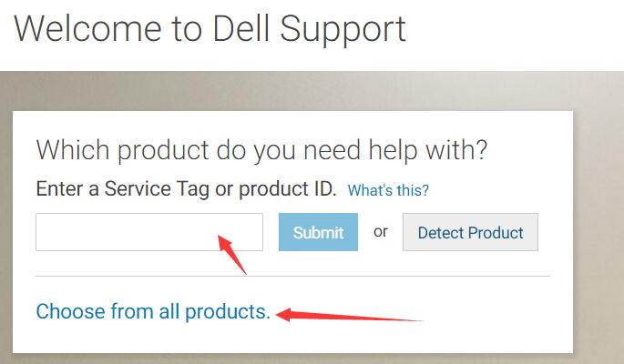Click the red arrow pointing at the input field
Screen dimensions: 624x364
(232, 254)
